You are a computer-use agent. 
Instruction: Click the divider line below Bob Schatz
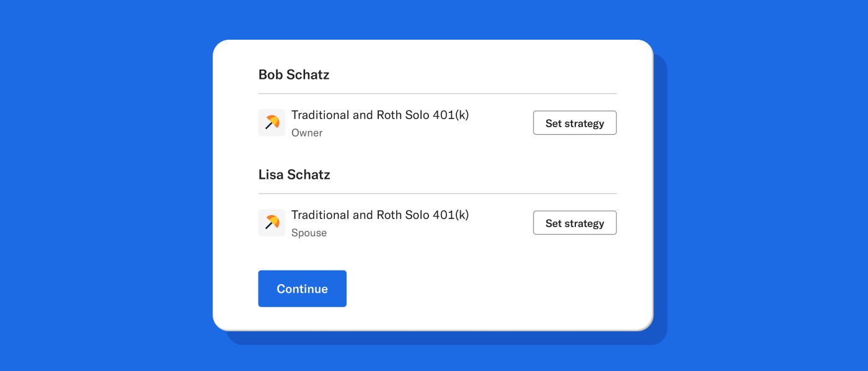pyautogui.click(x=437, y=94)
